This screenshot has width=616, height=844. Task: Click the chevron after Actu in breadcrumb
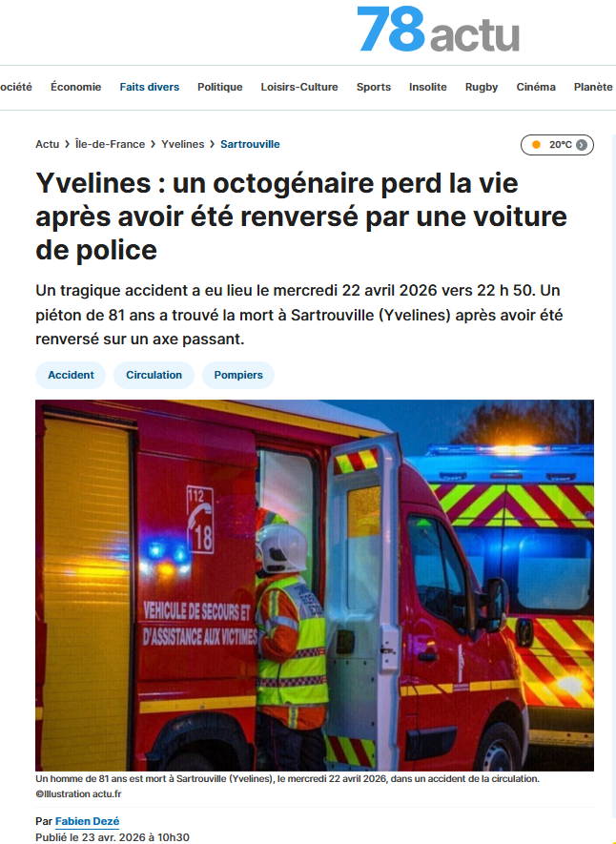[x=68, y=144]
